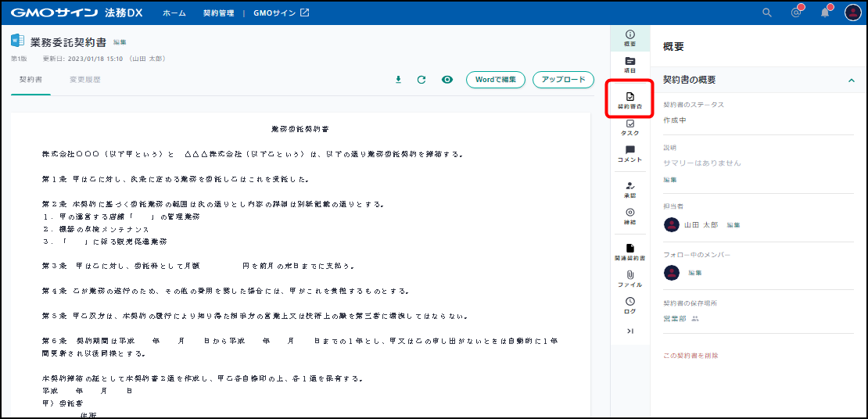Open the 契約審査 panel icon
The width and height of the screenshot is (868, 419).
click(x=630, y=100)
